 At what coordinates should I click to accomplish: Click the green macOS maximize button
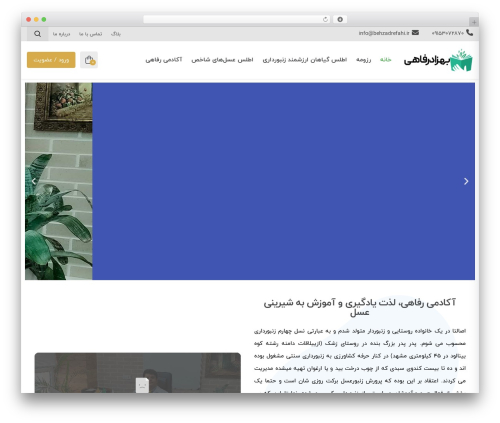(x=44, y=20)
